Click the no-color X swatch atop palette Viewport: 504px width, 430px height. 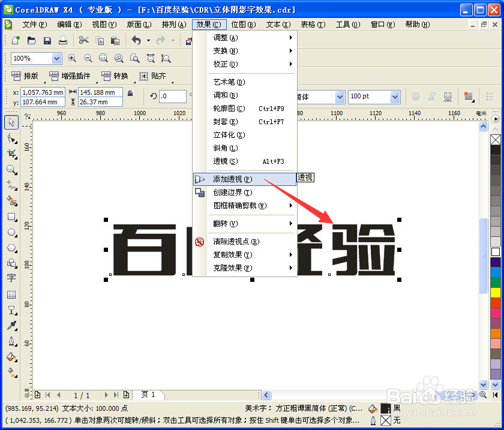(496, 140)
